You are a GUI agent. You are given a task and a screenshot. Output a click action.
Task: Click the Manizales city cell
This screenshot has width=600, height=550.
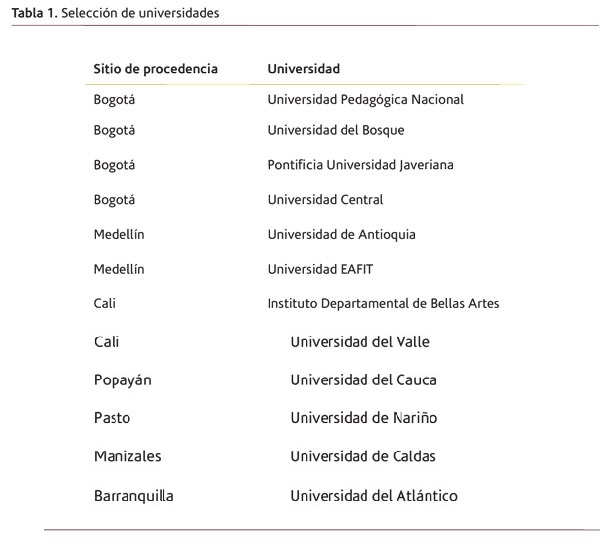click(x=127, y=456)
